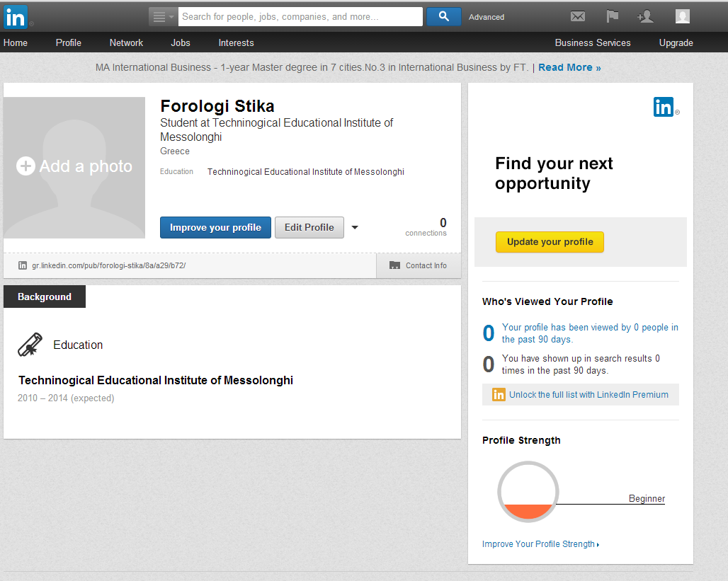Image resolution: width=728 pixels, height=581 pixels.
Task: Select the Background section tab
Action: (x=45, y=297)
